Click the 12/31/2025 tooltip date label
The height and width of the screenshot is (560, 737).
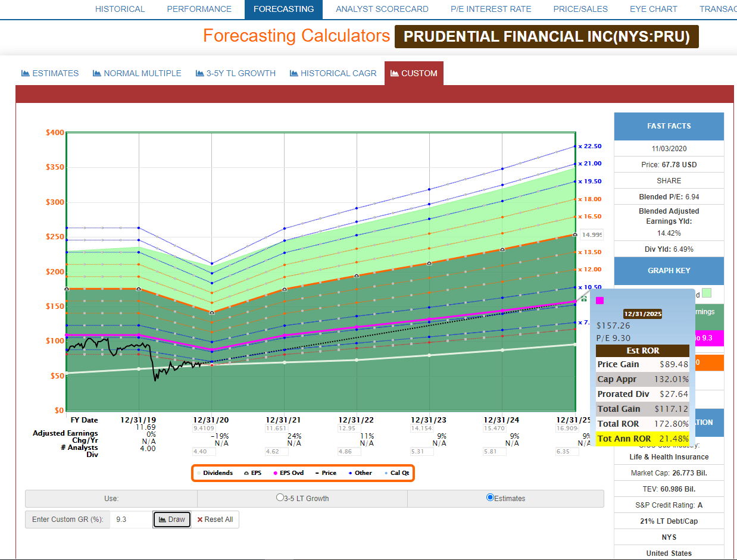point(642,314)
